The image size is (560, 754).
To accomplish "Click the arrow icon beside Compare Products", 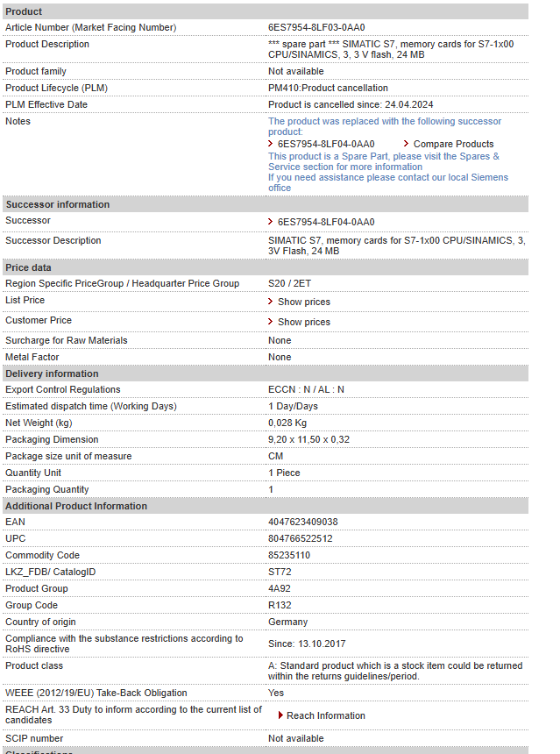I will pyautogui.click(x=407, y=144).
